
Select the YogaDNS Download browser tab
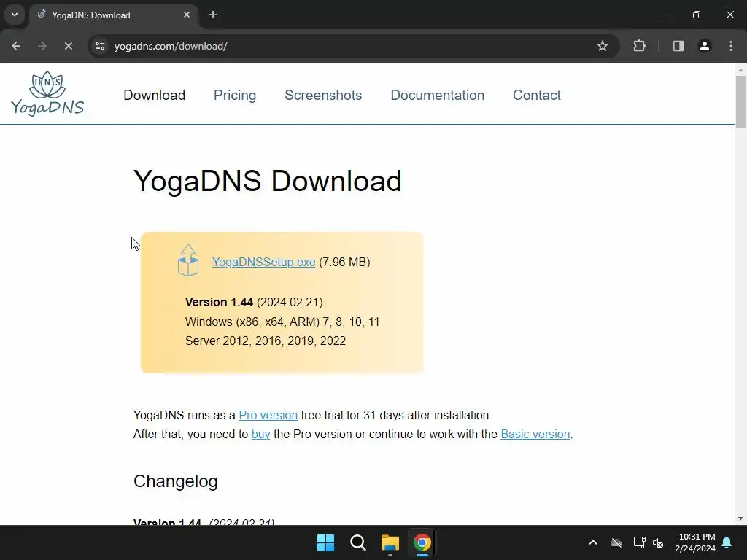(x=115, y=15)
